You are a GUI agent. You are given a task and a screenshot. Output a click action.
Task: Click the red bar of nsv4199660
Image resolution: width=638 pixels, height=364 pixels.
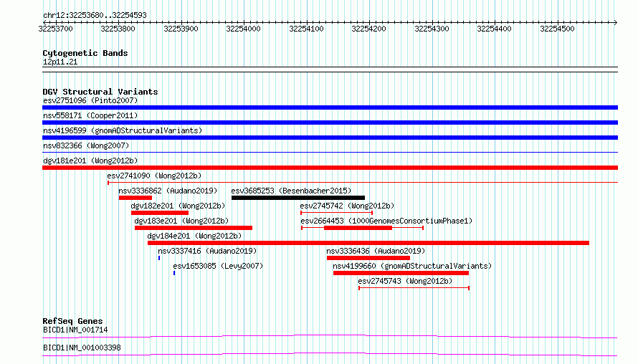pyautogui.click(x=401, y=273)
